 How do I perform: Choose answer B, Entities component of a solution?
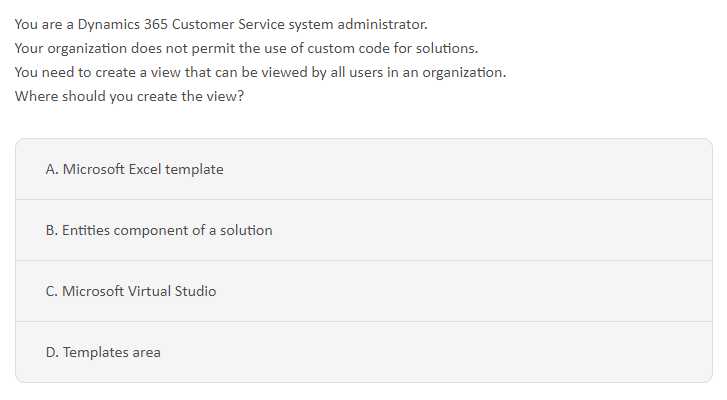pyautogui.click(x=364, y=230)
